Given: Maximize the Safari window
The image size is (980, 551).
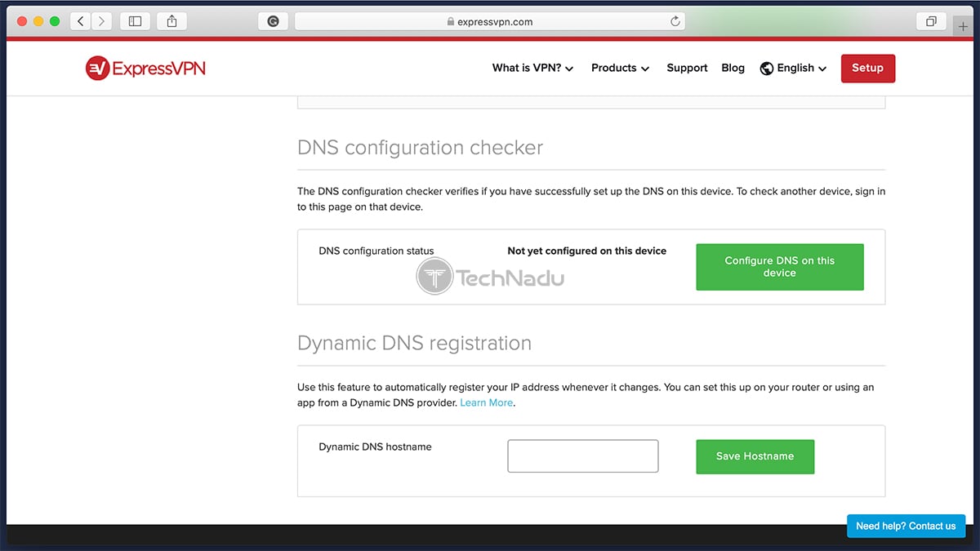Looking at the screenshot, I should coord(55,21).
